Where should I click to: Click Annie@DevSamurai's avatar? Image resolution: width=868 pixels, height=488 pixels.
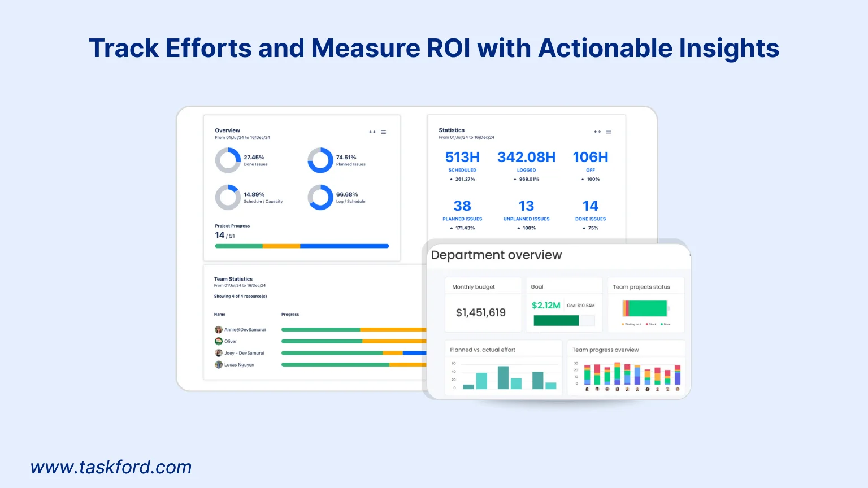tap(219, 329)
